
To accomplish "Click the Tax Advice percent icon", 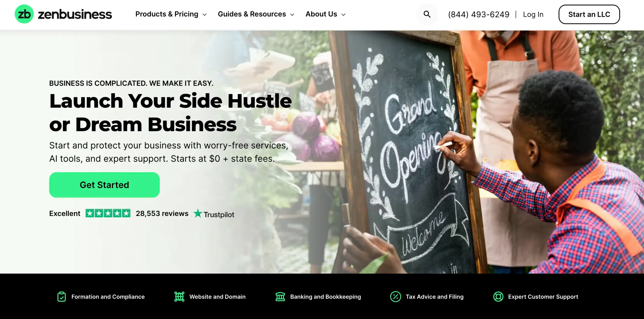I will click(395, 297).
